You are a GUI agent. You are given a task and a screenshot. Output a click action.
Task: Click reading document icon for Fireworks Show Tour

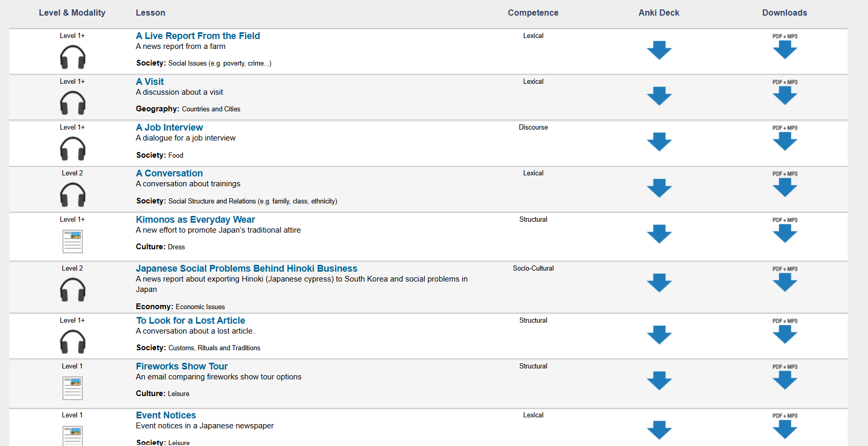pos(72,388)
